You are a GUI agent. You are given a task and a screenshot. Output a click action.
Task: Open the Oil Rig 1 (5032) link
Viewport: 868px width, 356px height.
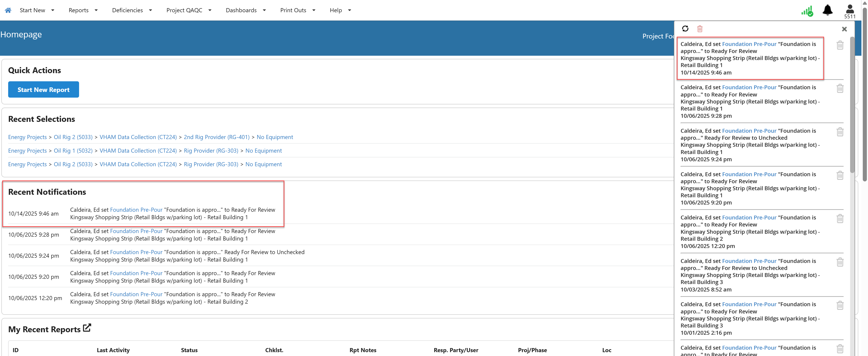[73, 151]
